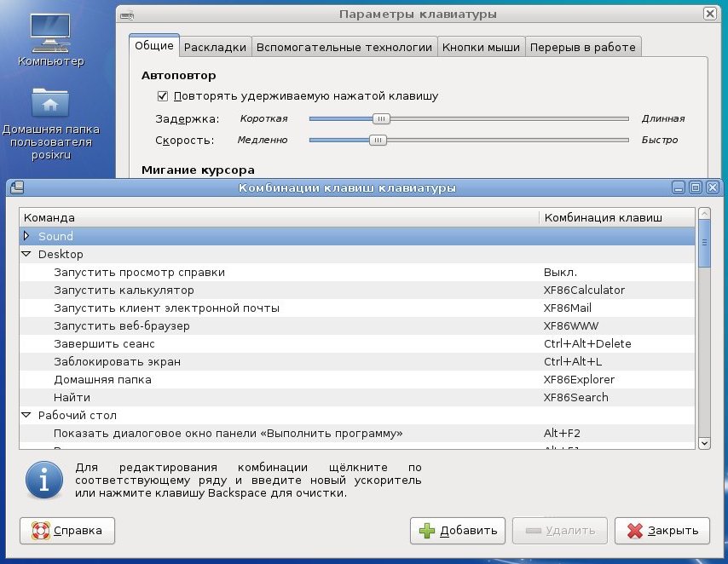The width and height of the screenshot is (728, 564).
Task: Collapse the Рабочий стол category
Action: click(26, 415)
